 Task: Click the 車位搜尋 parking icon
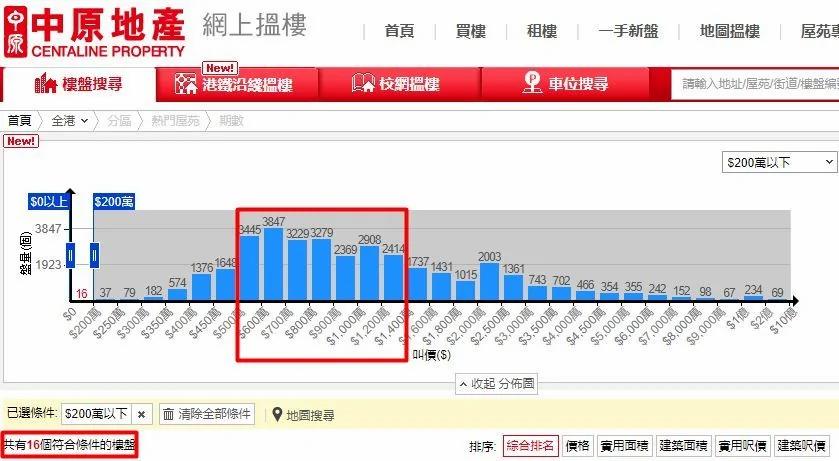(533, 84)
